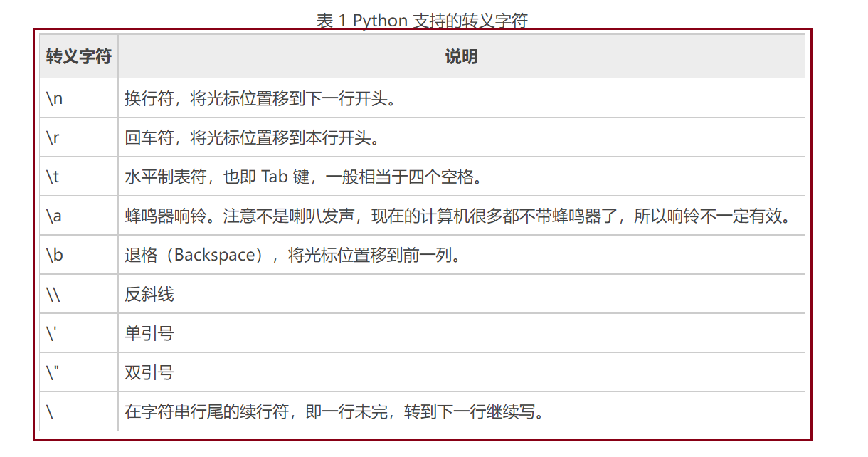Image resolution: width=868 pixels, height=457 pixels.
Task: Click the '\t' escape character cell
Action: (x=79, y=177)
